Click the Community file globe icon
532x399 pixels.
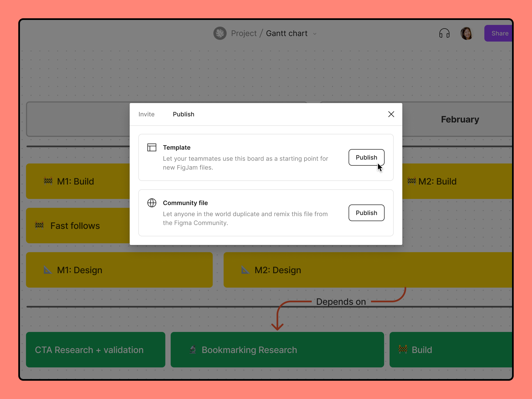152,203
